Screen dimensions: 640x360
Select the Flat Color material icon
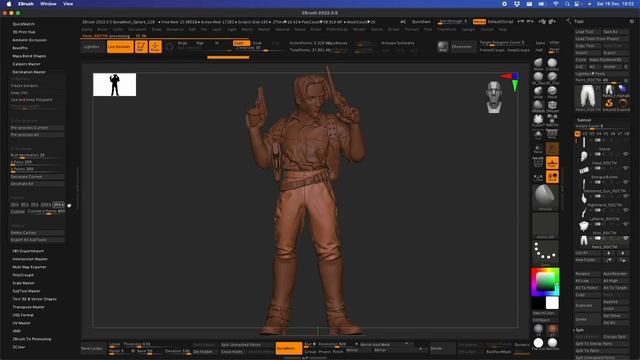click(538, 343)
